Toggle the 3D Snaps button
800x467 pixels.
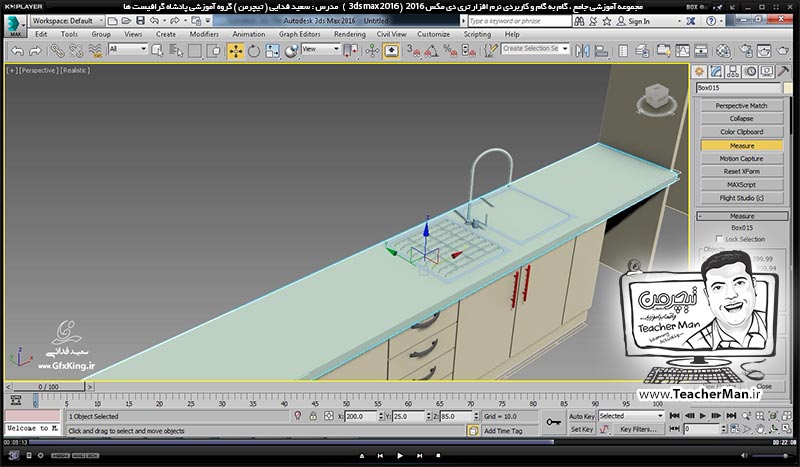coord(413,51)
